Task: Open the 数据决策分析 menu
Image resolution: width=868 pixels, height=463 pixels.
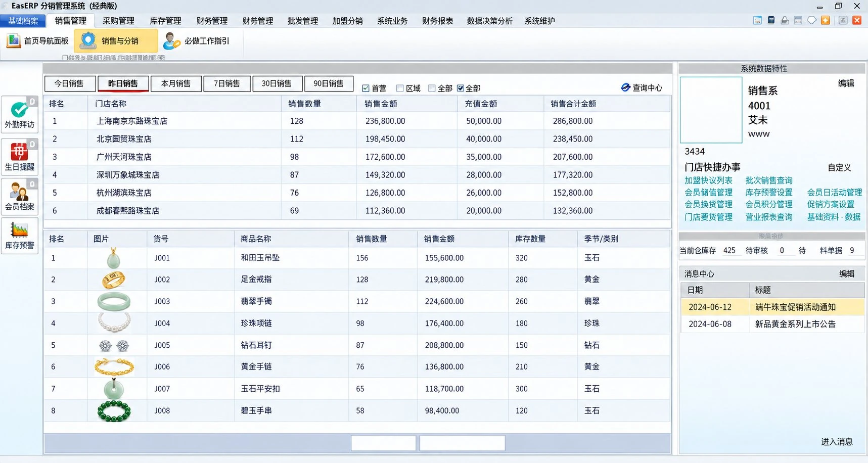Action: [x=489, y=21]
